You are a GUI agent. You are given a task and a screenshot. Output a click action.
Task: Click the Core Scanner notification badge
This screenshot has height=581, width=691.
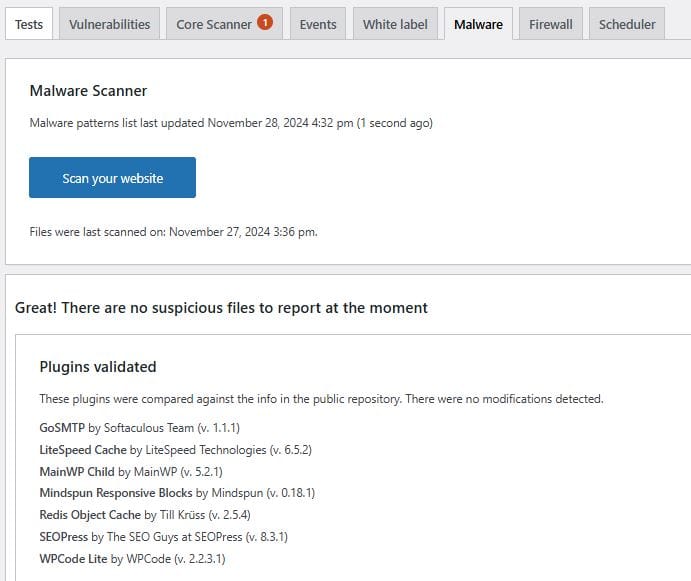click(265, 22)
